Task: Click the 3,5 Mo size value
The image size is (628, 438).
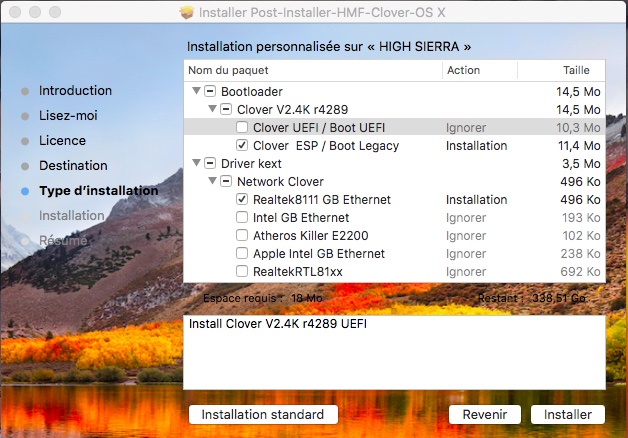Action: 581,164
